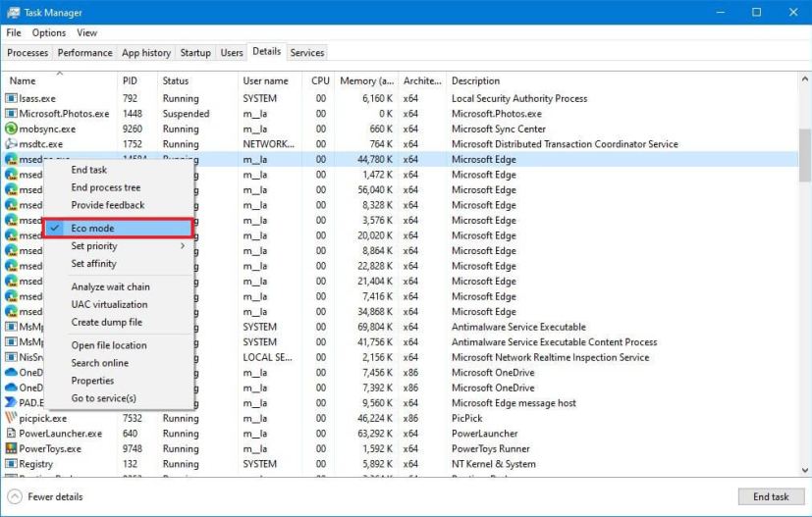
Task: Click the Task Manager title bar icon
Action: [x=14, y=13]
